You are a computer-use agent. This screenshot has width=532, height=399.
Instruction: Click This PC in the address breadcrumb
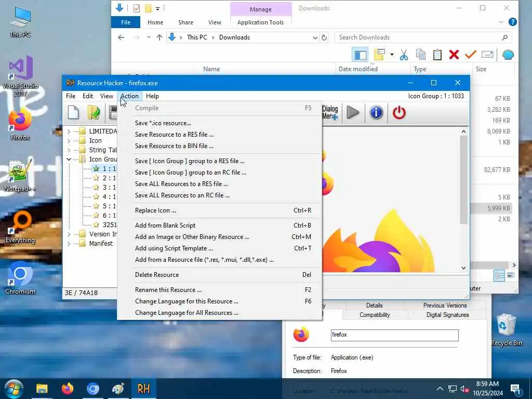tap(197, 37)
